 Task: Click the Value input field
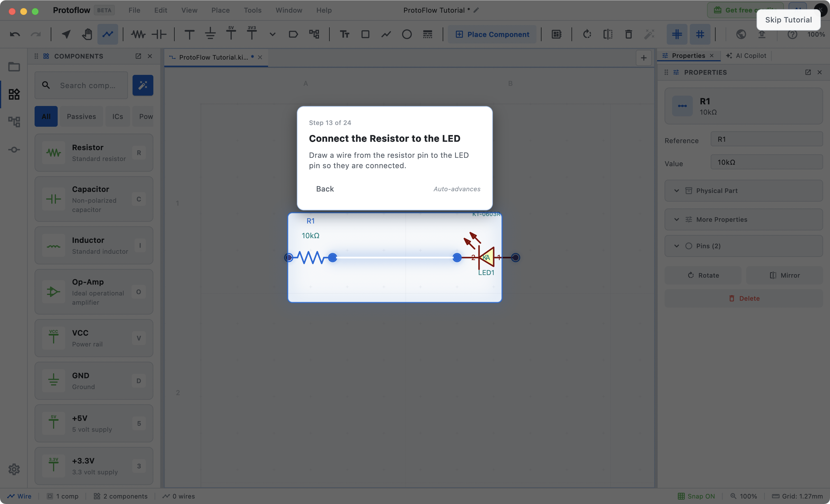767,162
